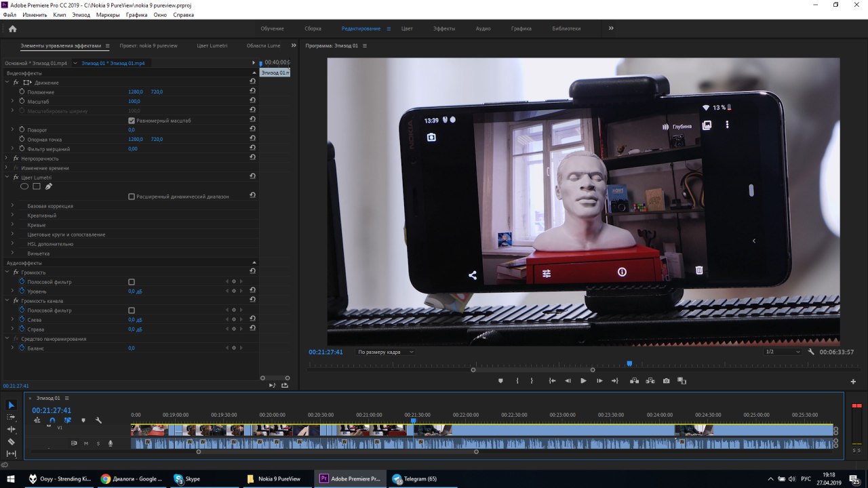Click the Program monitor playhead marker
This screenshot has width=868, height=488.
629,364
